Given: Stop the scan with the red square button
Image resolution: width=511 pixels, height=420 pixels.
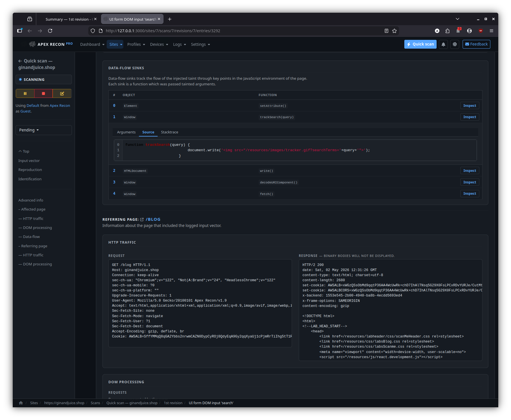Looking at the screenshot, I should 44,94.
